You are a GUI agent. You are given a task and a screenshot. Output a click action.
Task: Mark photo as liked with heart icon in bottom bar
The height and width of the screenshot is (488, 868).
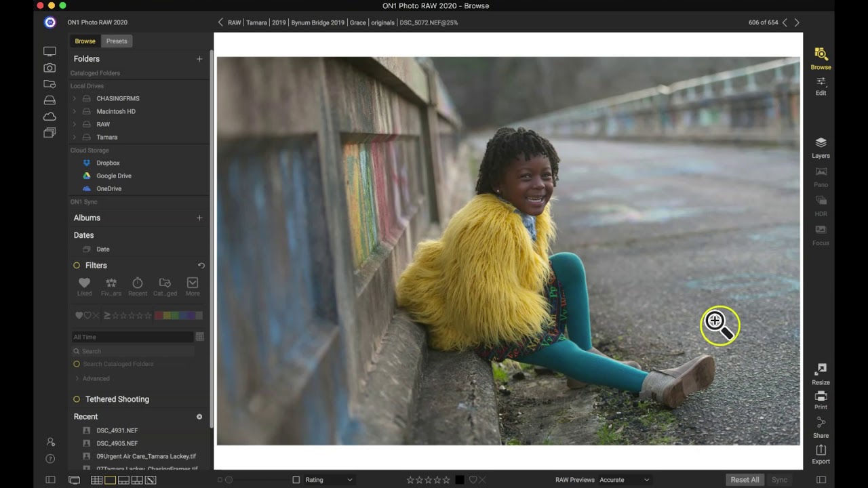(x=473, y=480)
